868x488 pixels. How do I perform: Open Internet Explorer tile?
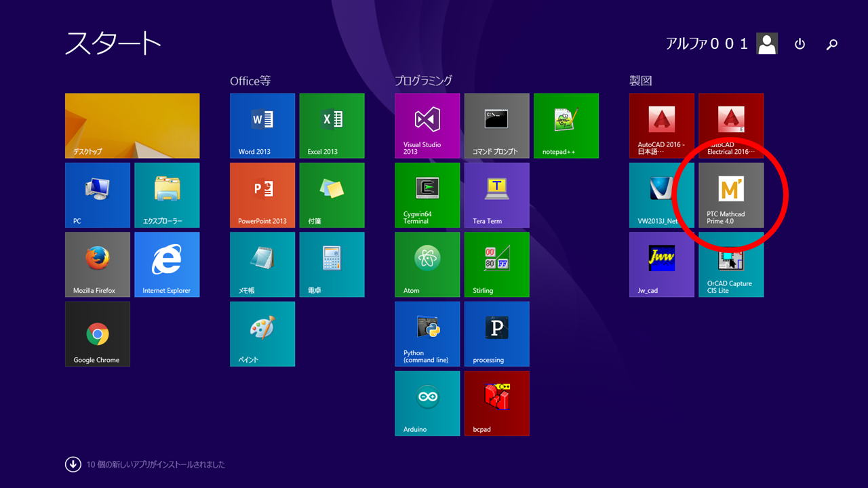tap(167, 264)
